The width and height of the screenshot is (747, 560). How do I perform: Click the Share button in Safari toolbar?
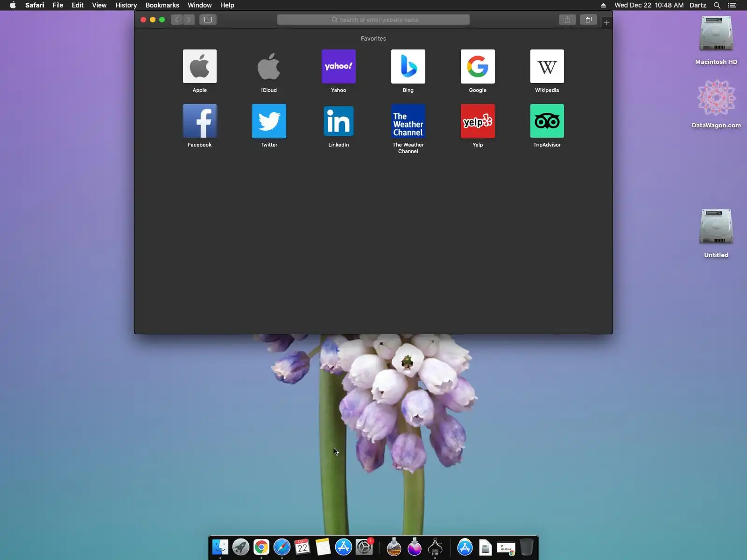click(567, 20)
